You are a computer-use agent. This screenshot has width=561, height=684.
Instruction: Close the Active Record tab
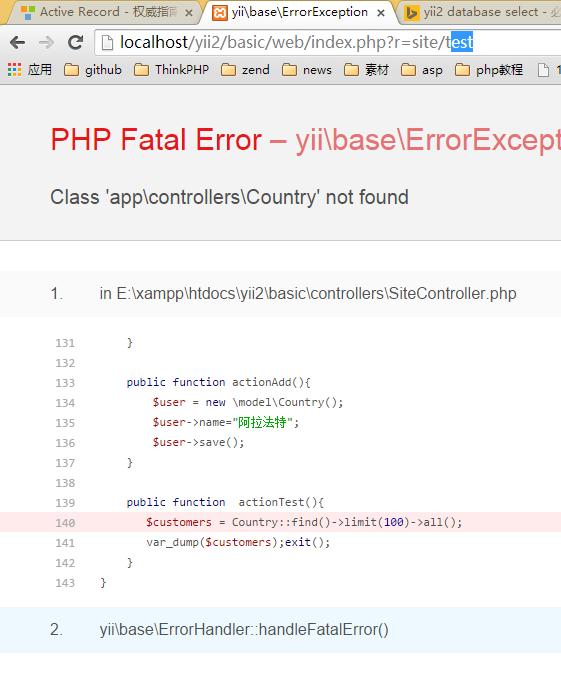(189, 13)
